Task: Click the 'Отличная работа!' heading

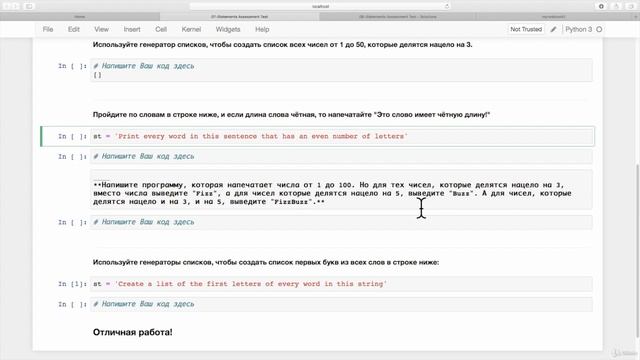Action: coord(133,332)
